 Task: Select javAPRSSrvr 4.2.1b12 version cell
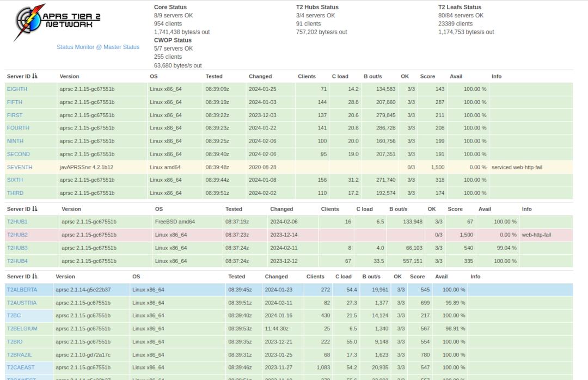(x=86, y=167)
